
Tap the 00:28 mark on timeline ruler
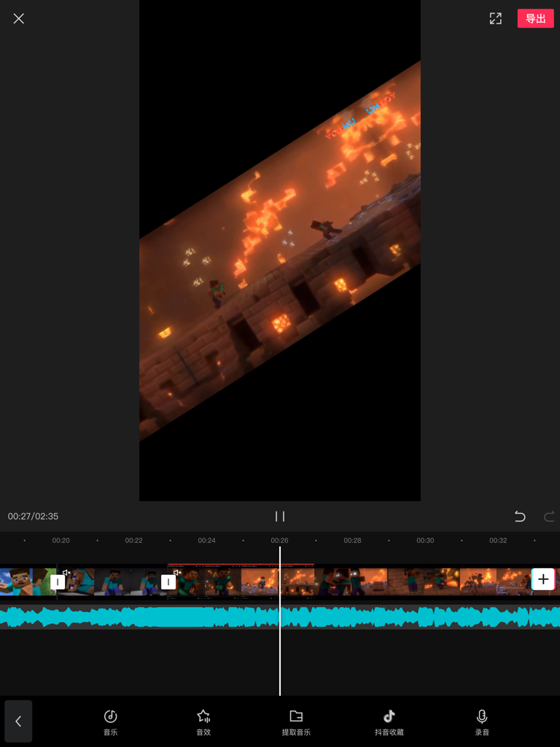(x=352, y=541)
